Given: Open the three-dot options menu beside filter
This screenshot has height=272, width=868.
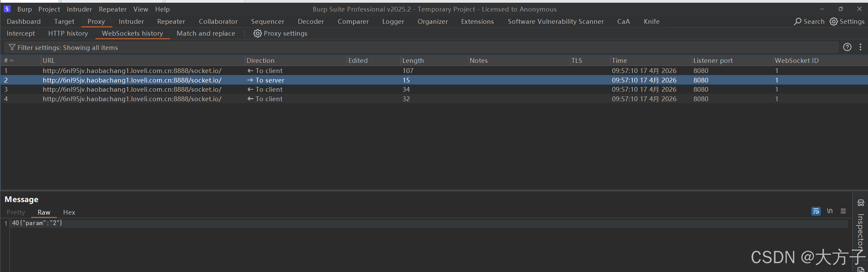Looking at the screenshot, I should click(x=861, y=47).
